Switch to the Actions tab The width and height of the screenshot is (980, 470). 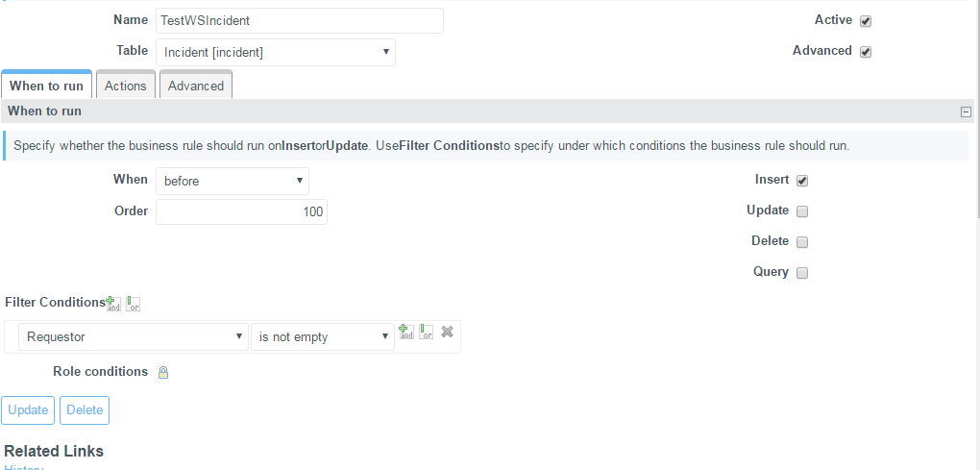[x=126, y=86]
